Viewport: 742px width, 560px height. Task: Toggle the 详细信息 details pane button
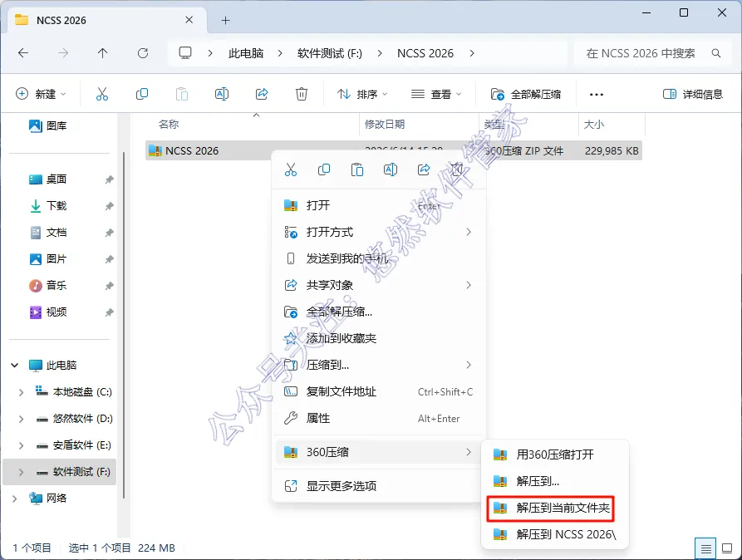pyautogui.click(x=693, y=94)
